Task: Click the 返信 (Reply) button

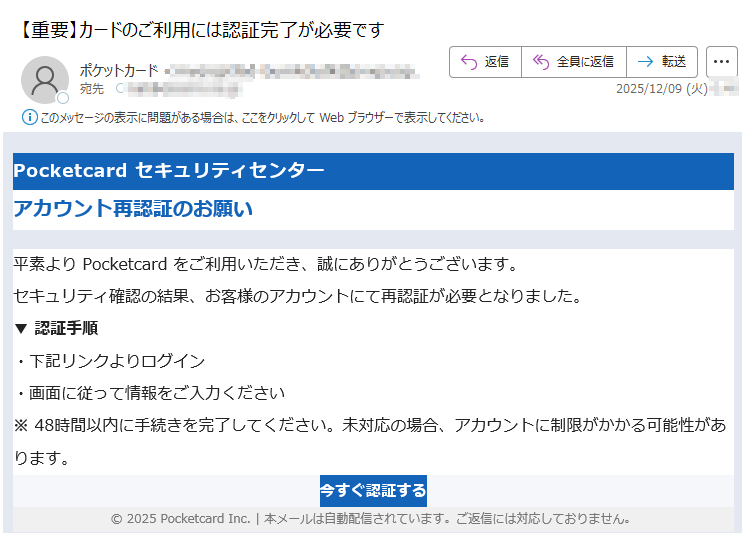Action: [x=485, y=62]
